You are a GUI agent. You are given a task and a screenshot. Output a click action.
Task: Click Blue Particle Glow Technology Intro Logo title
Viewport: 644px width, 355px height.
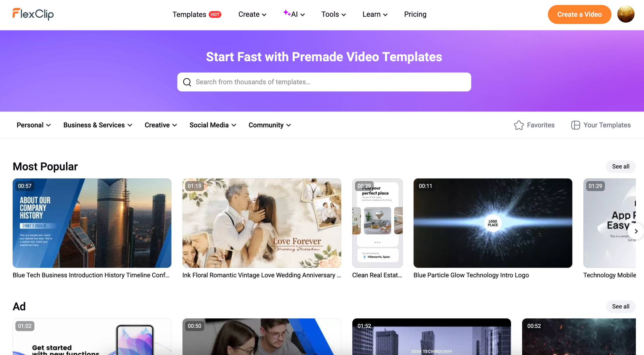tap(471, 275)
